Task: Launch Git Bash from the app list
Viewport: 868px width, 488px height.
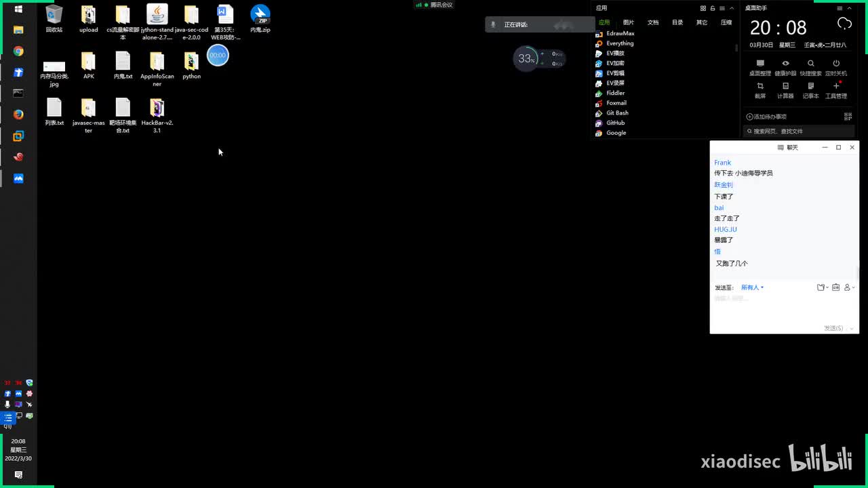Action: [612, 113]
